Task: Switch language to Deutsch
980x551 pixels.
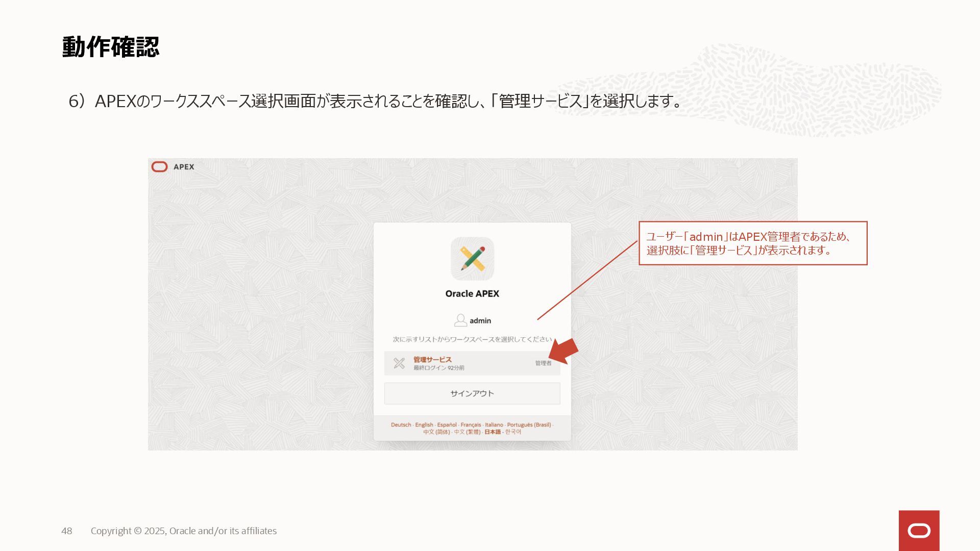Action: [401, 425]
